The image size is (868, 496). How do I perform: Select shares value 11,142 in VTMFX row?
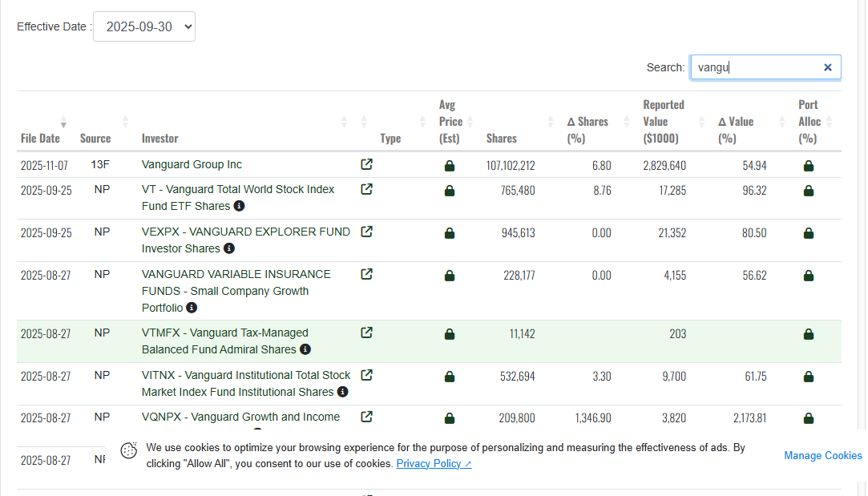522,334
